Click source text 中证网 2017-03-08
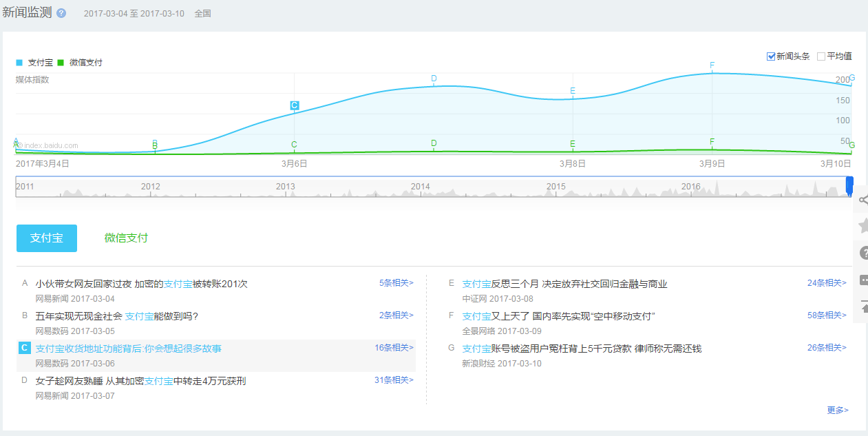The height and width of the screenshot is (436, 868). (x=498, y=299)
